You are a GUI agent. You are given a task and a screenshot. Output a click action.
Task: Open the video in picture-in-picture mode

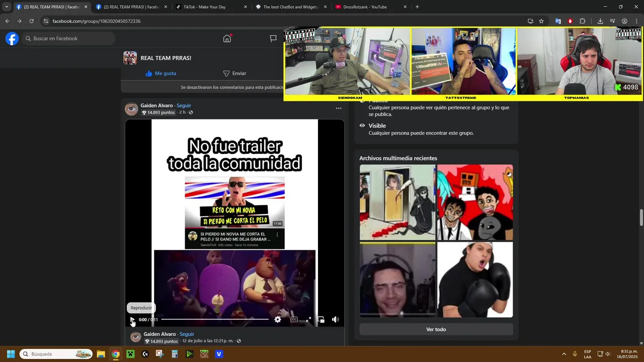click(321, 319)
